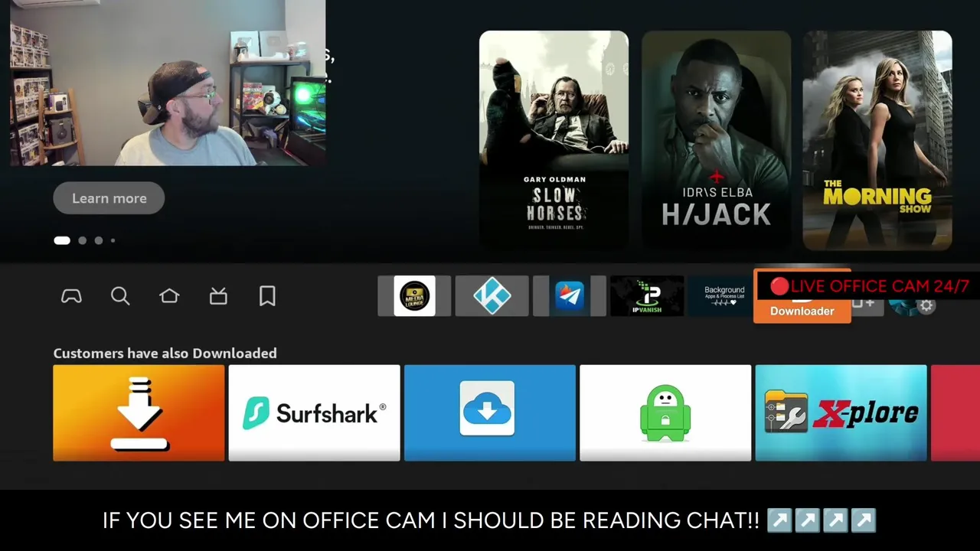This screenshot has height=551, width=980.
Task: Open the blue paper-plane app tile
Action: pyautogui.click(x=570, y=296)
